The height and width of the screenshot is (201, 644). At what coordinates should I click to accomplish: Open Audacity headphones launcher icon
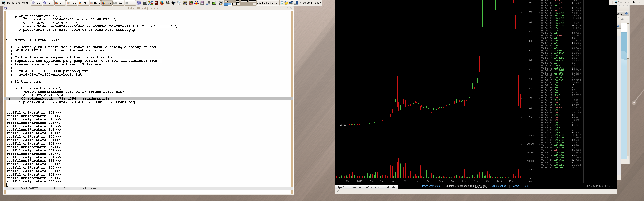(196, 3)
